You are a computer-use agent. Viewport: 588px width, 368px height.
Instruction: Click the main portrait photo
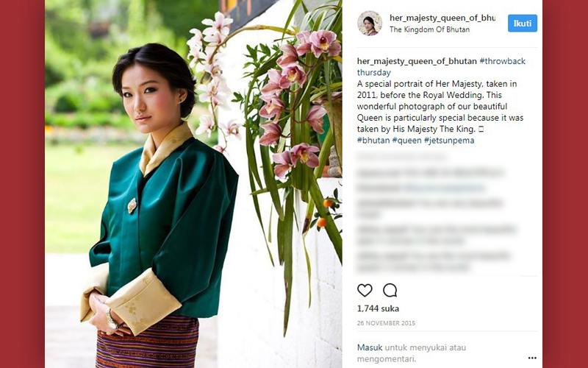click(x=193, y=184)
